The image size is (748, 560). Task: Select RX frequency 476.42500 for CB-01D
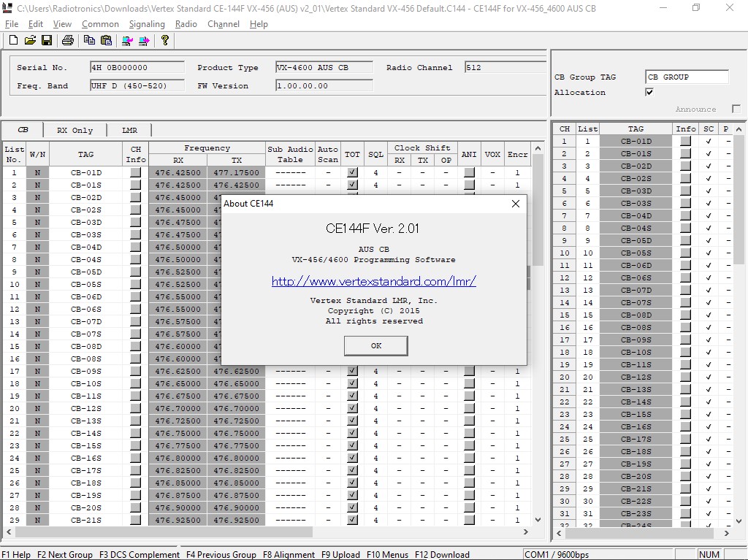click(178, 172)
